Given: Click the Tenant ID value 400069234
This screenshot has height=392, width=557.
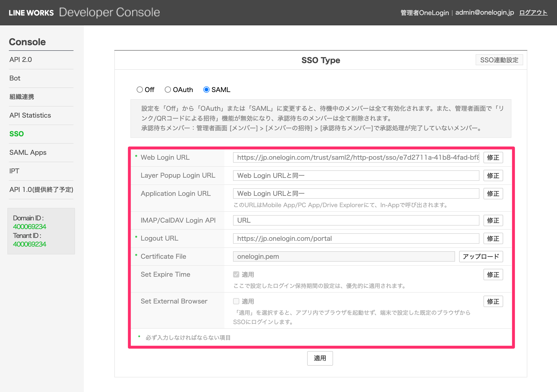Looking at the screenshot, I should (x=30, y=244).
